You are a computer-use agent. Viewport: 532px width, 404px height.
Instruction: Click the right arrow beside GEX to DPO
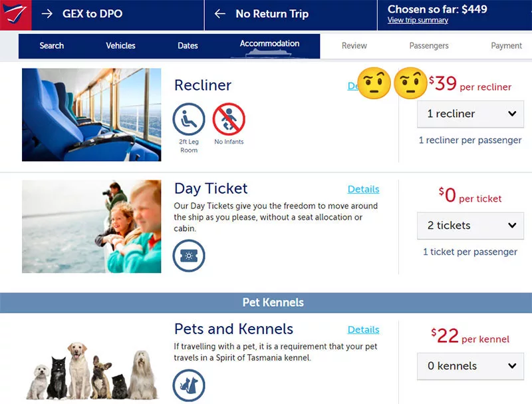[47, 14]
